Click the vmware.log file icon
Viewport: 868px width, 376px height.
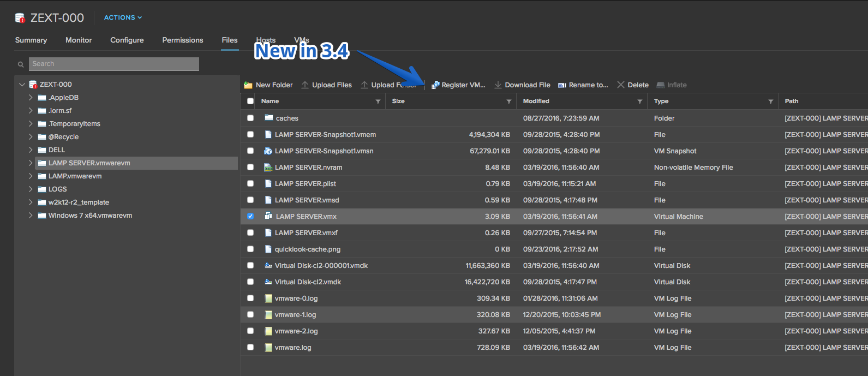click(268, 347)
